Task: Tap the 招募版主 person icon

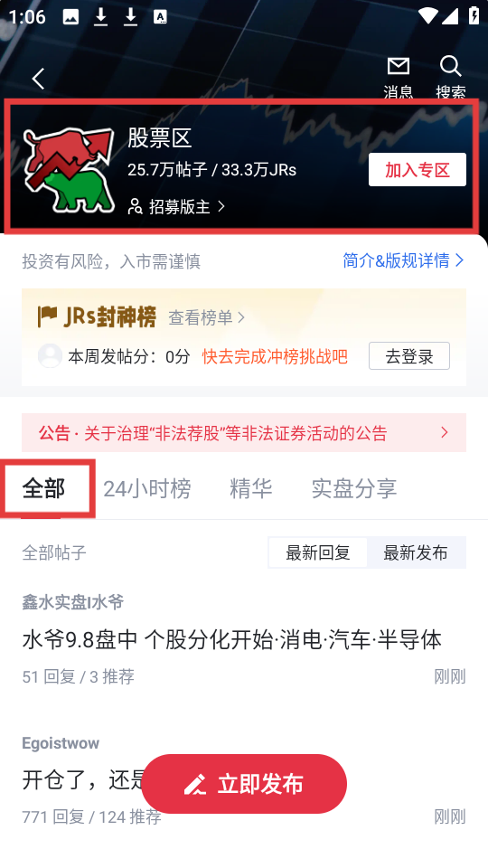Action: (x=135, y=206)
